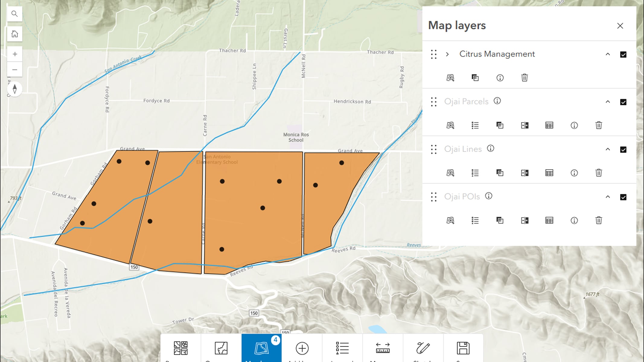
Task: Zoom to the Citrus Management layer
Action: 450,78
